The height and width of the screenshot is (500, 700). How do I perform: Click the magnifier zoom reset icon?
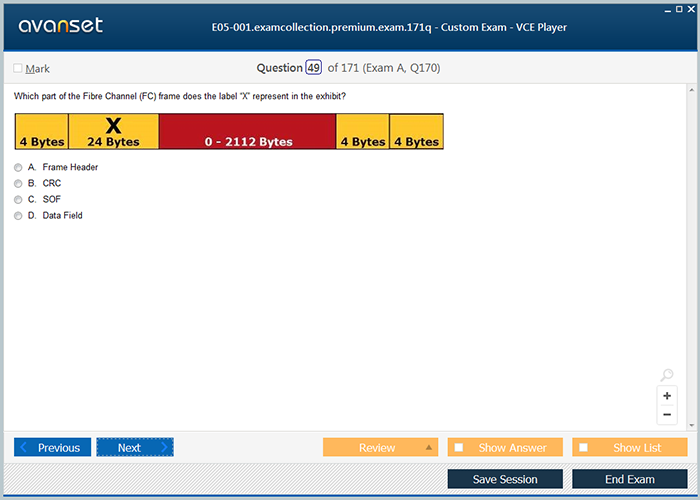(667, 376)
